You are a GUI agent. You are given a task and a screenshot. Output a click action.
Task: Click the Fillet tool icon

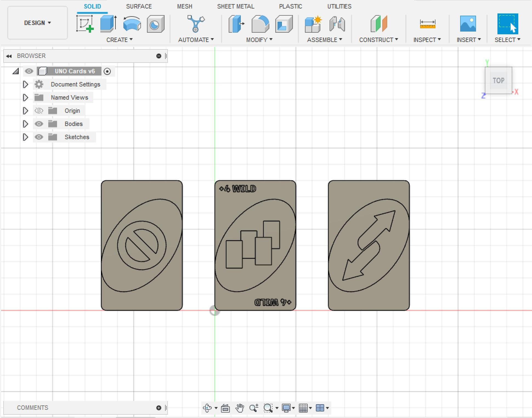(260, 24)
